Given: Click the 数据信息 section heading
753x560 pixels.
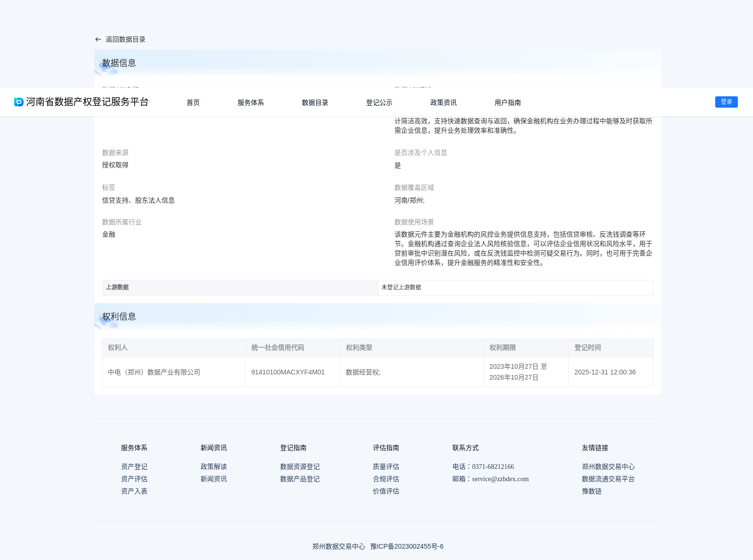Looking at the screenshot, I should pos(119,63).
